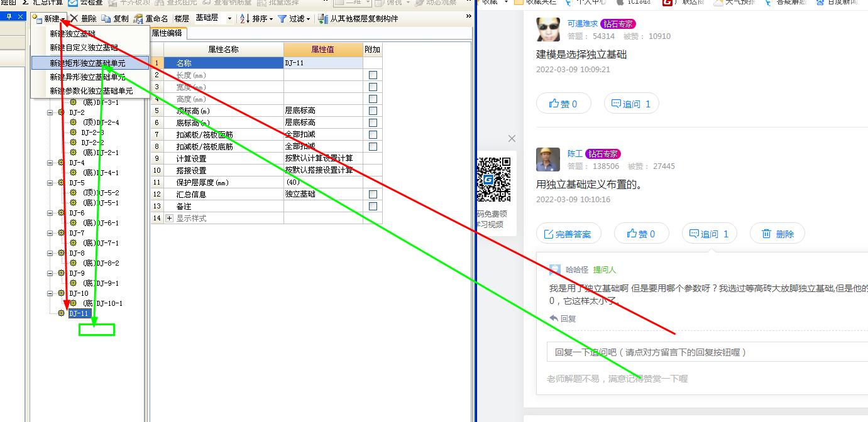Image resolution: width=868 pixels, height=422 pixels.
Task: Collapse the DJ-4 tree node
Action: click(x=50, y=163)
